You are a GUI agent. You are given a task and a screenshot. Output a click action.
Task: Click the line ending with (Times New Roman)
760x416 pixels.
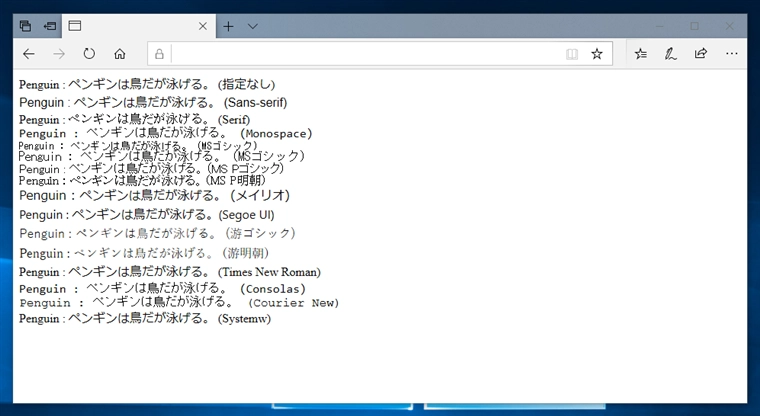pyautogui.click(x=170, y=272)
